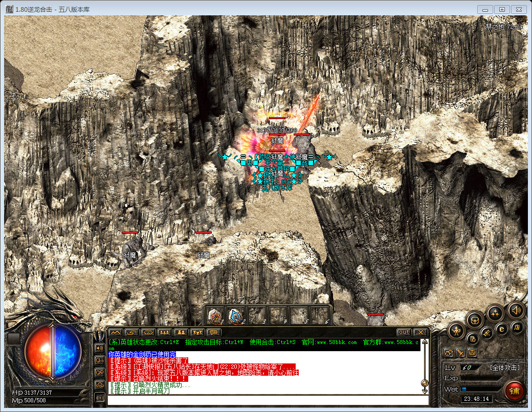532x412 pixels.
Task: Click the red 铺 stall button
Action: (x=514, y=391)
